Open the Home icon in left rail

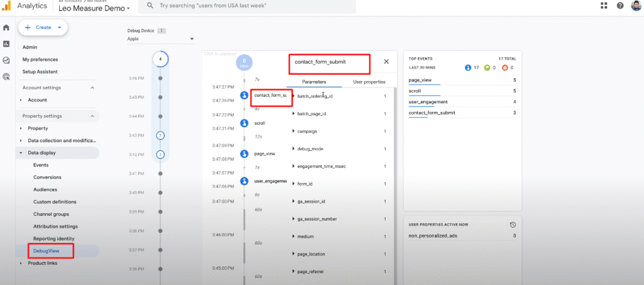[6, 28]
